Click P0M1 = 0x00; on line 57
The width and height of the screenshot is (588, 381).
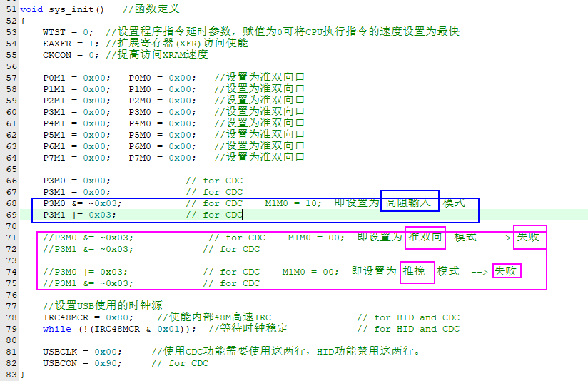(76, 78)
